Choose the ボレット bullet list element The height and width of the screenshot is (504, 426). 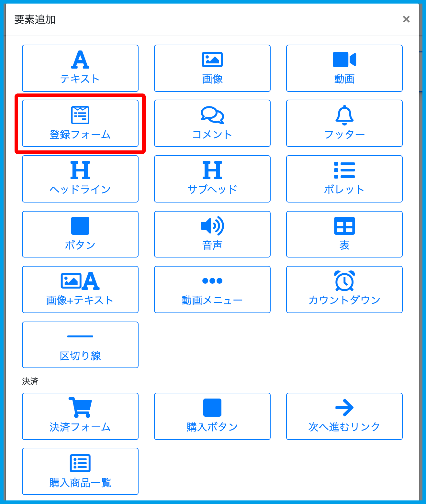344,179
